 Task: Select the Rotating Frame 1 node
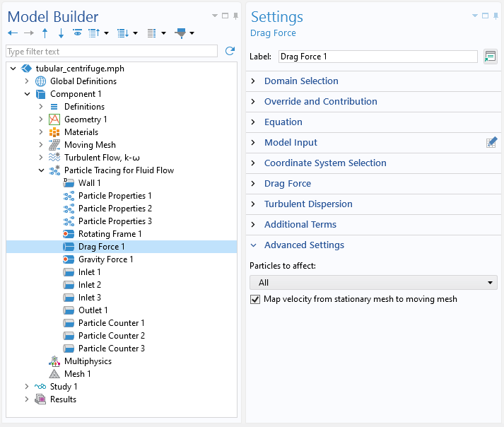[110, 234]
